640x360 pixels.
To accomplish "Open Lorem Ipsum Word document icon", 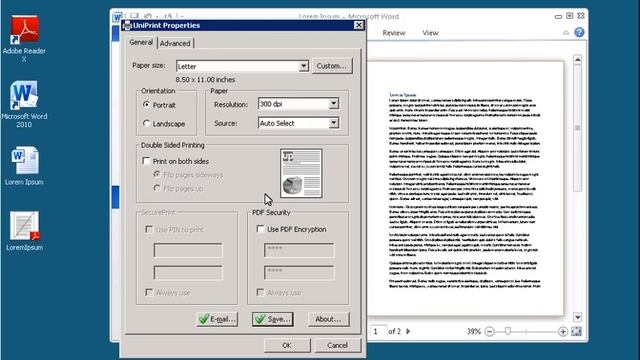I will 24,166.
